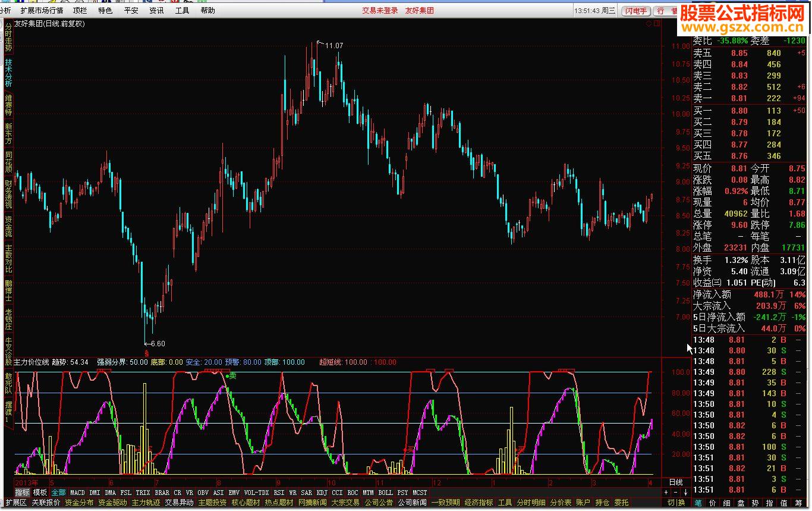This screenshot has width=812, height=511.
Task: Open the 主力轨迹 bottom tab
Action: pos(146,503)
